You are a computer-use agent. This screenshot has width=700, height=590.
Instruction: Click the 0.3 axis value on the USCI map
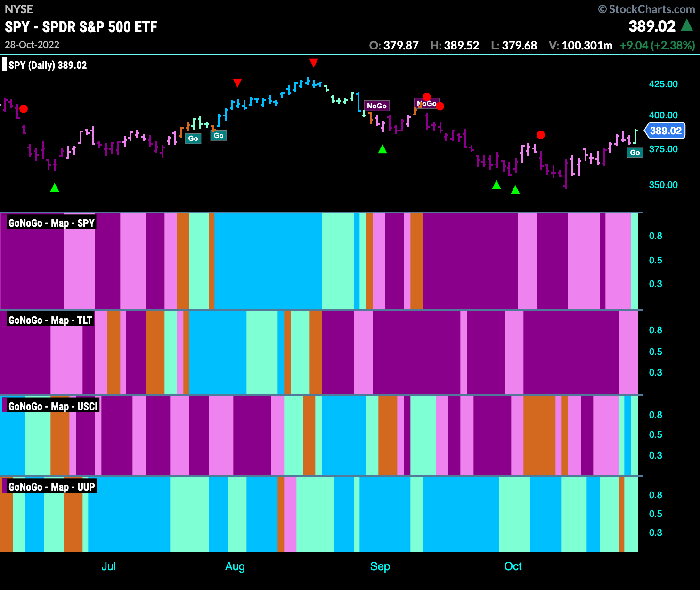click(655, 455)
